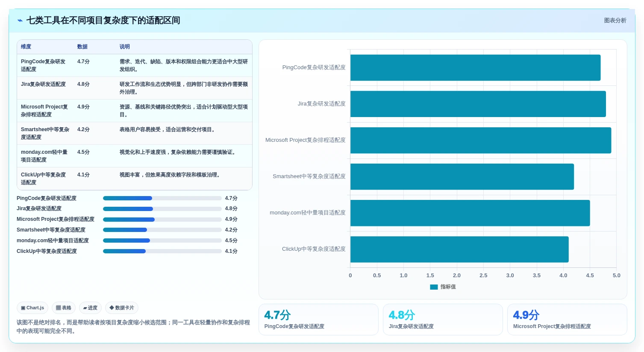Click the chart y-axis label Smartsheet中等复杂度适配度
Viewport: 644px width, 352px height.
coord(309,176)
